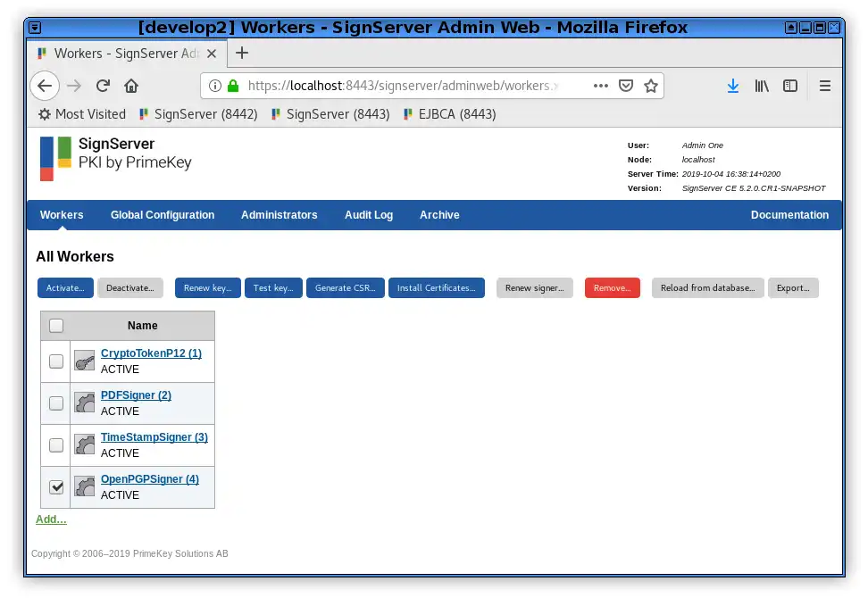This screenshot has height=598, width=868.
Task: Open Global Configuration menu
Action: tap(163, 214)
